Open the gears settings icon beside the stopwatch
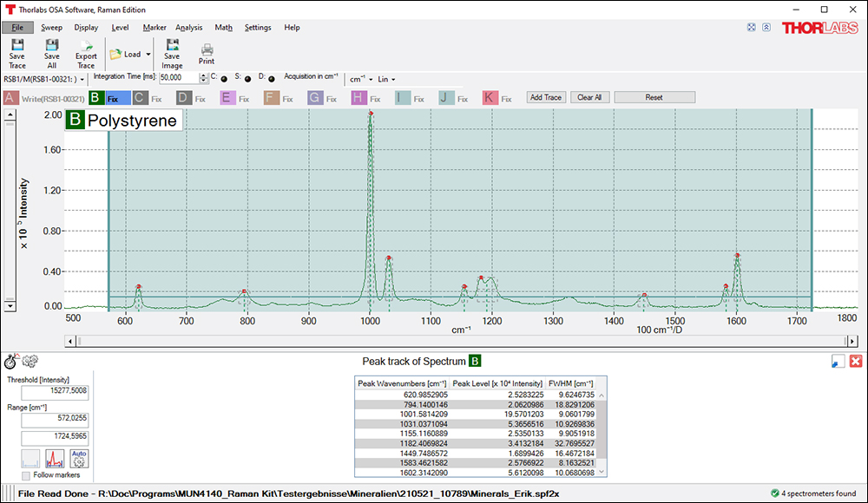Image resolution: width=868 pixels, height=503 pixels. pyautogui.click(x=30, y=362)
